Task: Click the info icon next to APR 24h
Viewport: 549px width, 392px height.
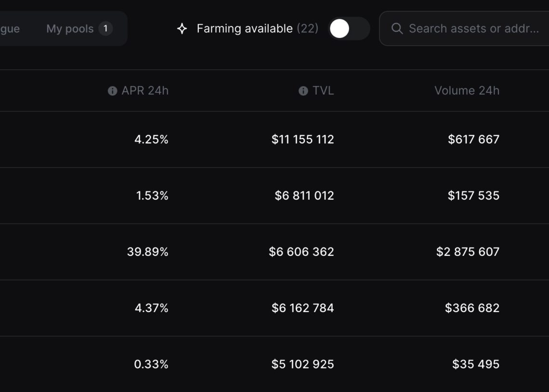Action: 112,90
